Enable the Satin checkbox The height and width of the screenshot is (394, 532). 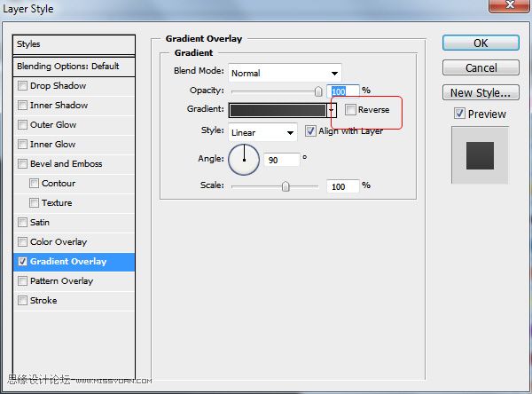point(22,223)
